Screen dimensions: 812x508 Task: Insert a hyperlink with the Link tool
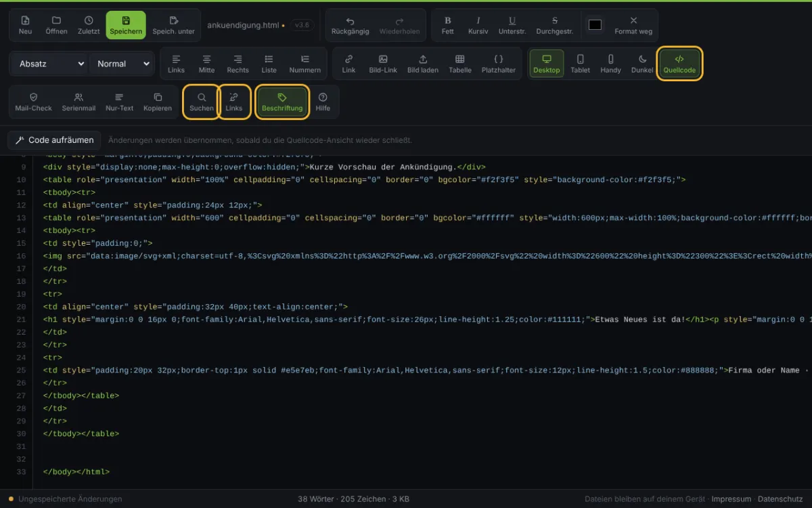(348, 64)
